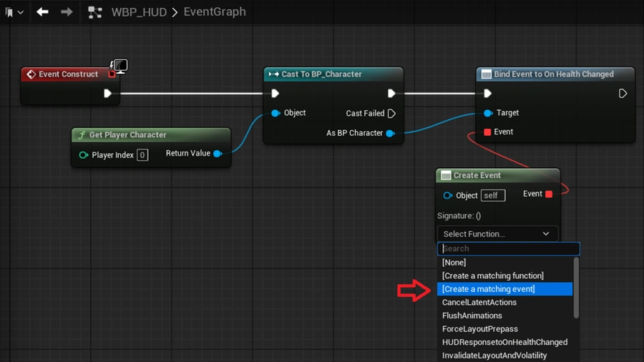
Task: Click the red Event delegate pin on Create Event
Action: pyautogui.click(x=549, y=194)
